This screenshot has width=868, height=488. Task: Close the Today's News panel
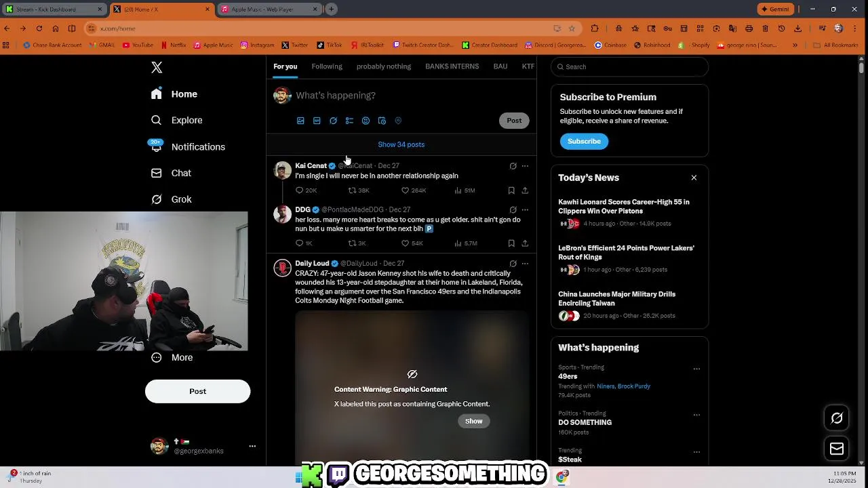(694, 178)
